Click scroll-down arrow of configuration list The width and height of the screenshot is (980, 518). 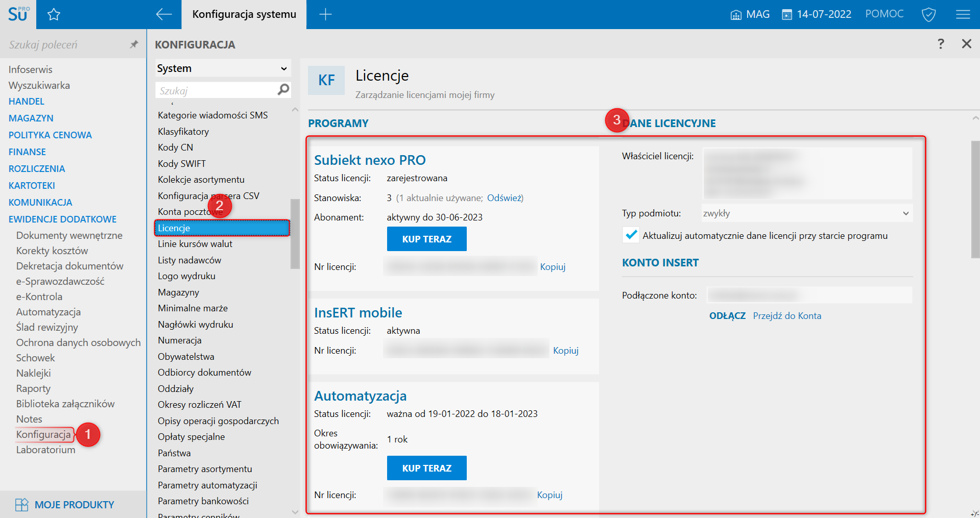point(295,511)
